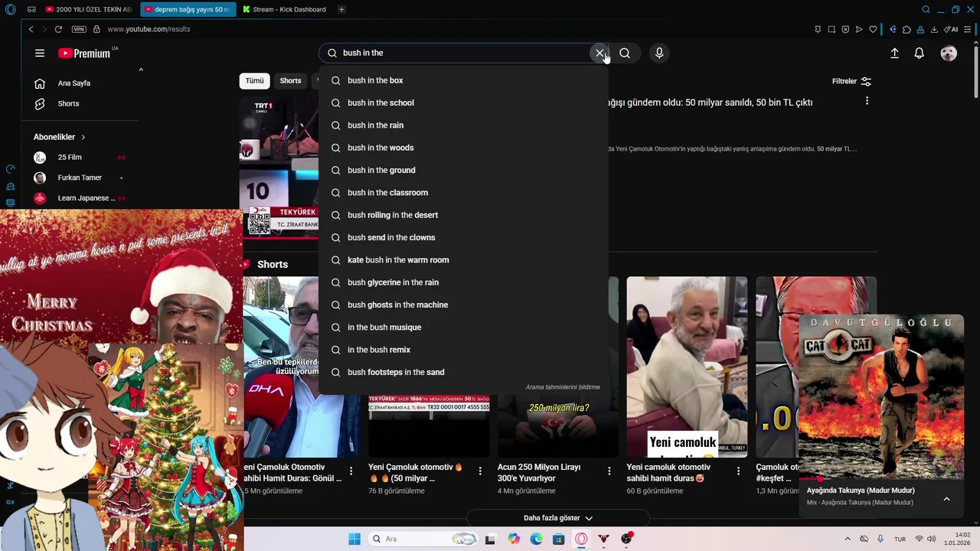Open Opera ad blocker shield icon
Image resolution: width=980 pixels, height=551 pixels.
[845, 29]
